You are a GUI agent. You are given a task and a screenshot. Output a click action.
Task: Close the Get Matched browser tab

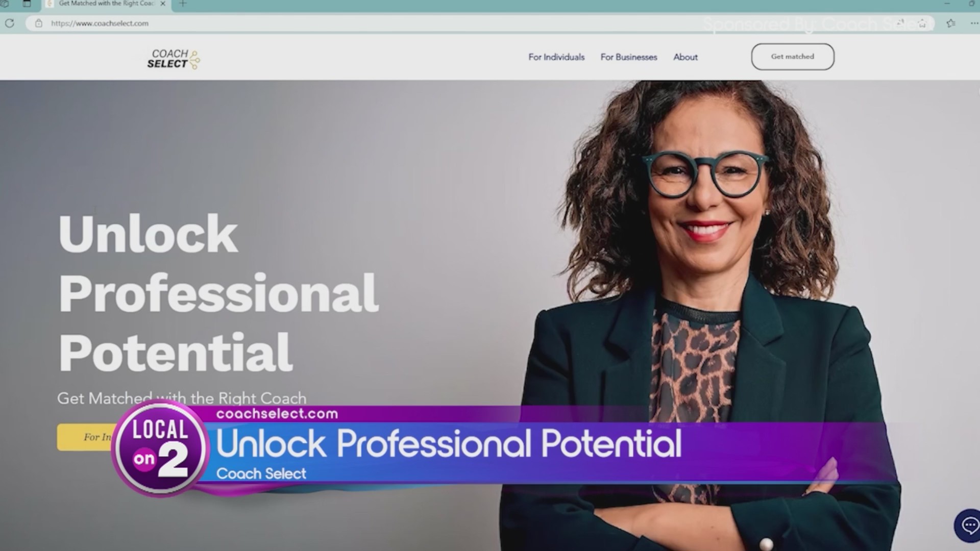(163, 4)
